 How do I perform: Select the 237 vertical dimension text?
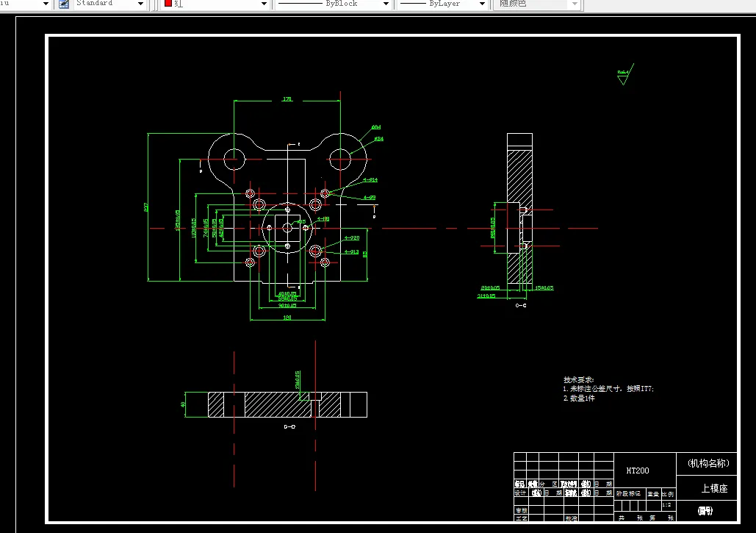point(145,207)
